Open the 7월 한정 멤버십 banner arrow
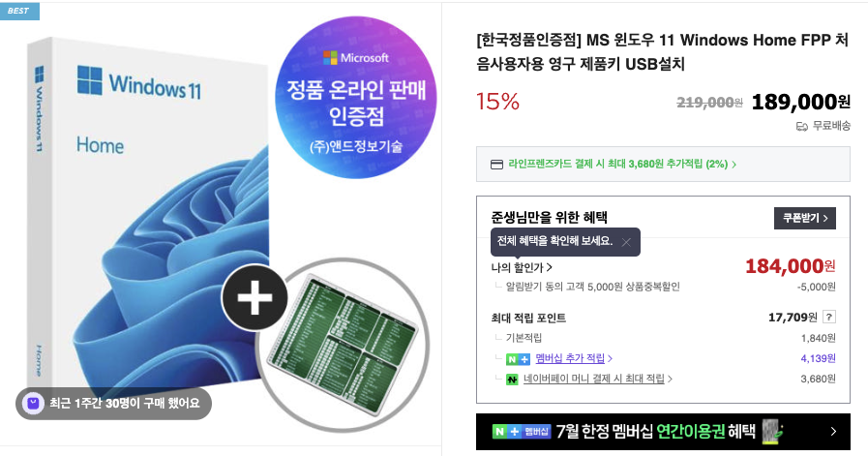This screenshot has width=868, height=456. 833,431
